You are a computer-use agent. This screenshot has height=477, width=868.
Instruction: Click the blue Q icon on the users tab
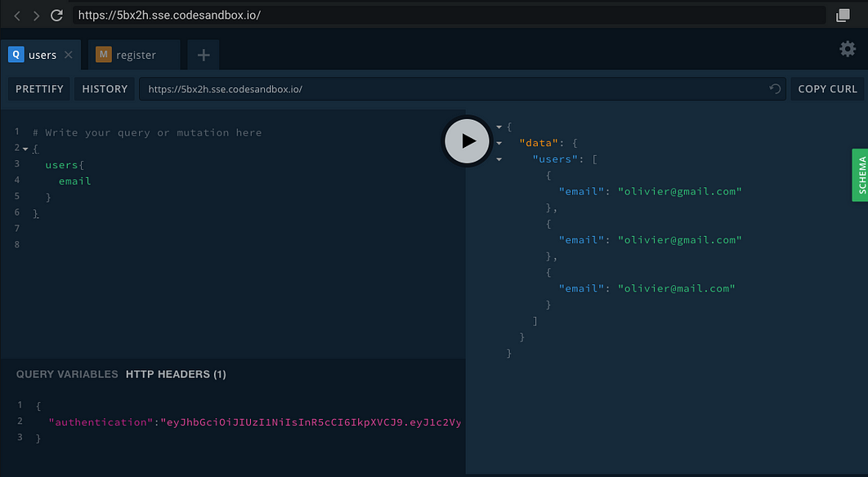(16, 54)
